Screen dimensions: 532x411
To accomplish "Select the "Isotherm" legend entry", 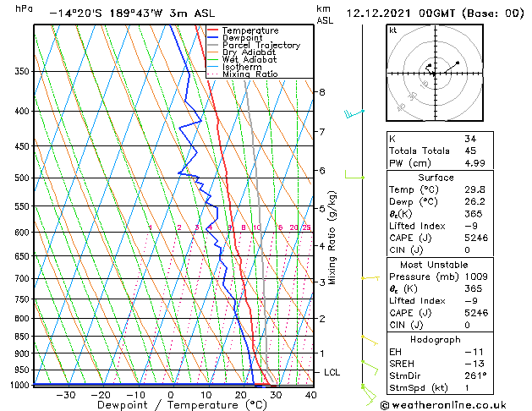I will click(234, 67).
